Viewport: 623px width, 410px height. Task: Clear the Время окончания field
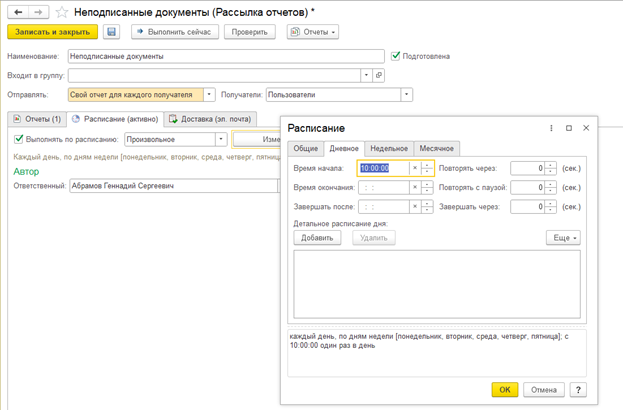(x=415, y=187)
